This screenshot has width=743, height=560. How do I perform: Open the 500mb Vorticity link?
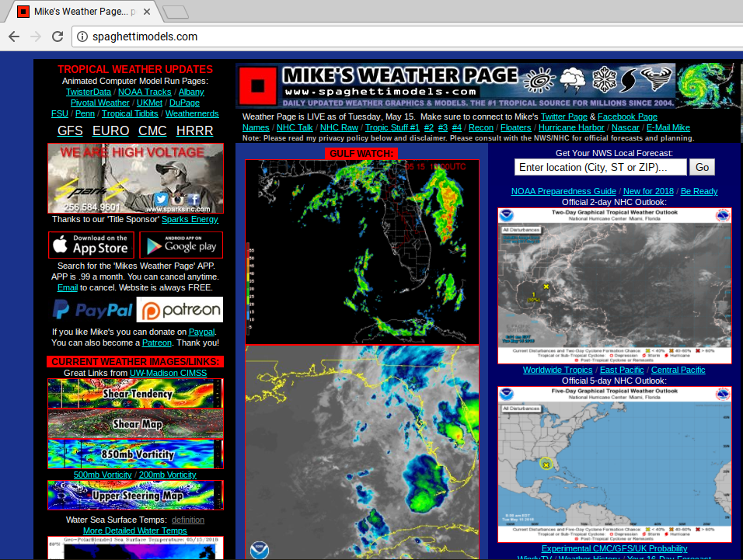(x=103, y=475)
